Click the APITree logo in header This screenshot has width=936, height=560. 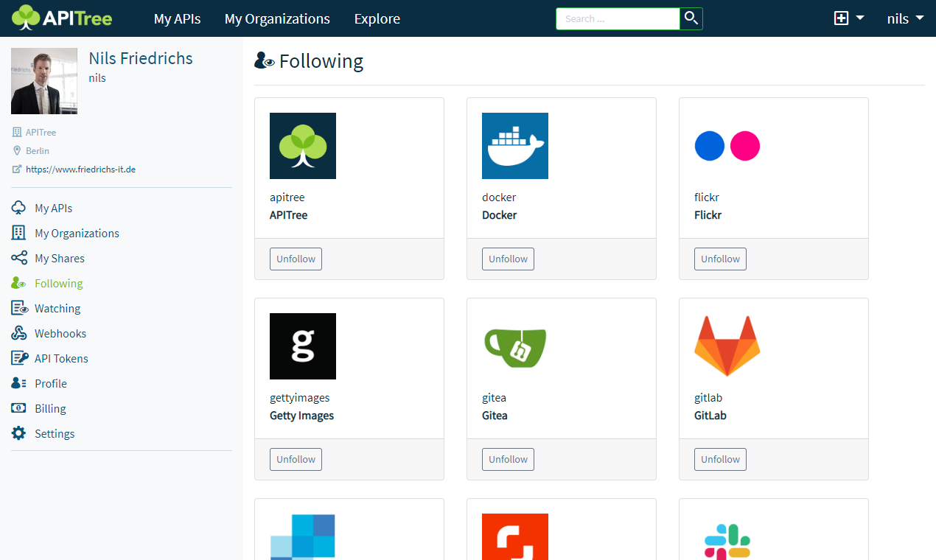62,18
